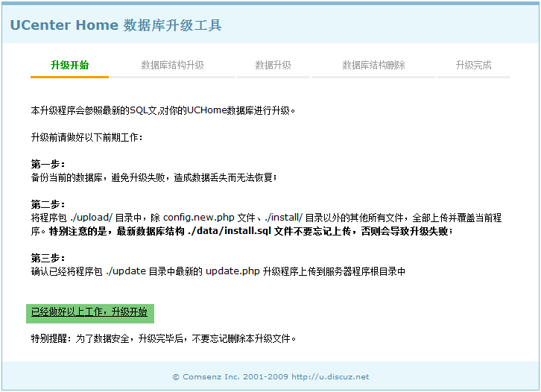Go to the 数据库结构删除 tab
The height and width of the screenshot is (392, 541).
[x=373, y=66]
